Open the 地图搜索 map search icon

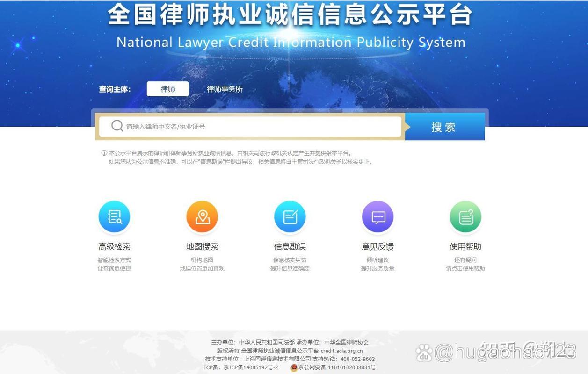[202, 216]
